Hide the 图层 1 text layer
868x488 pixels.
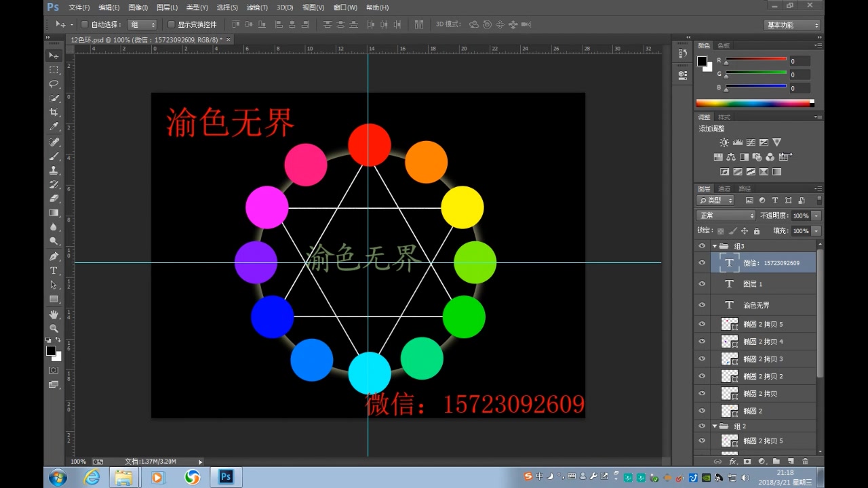point(702,283)
